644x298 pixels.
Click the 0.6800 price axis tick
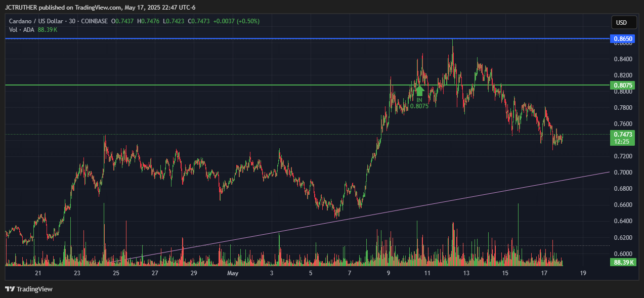click(624, 189)
